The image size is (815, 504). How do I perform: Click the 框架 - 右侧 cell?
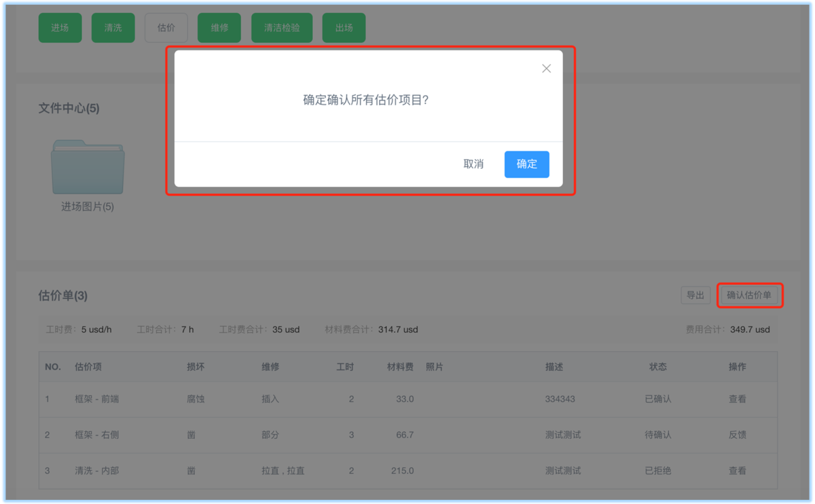click(x=96, y=435)
